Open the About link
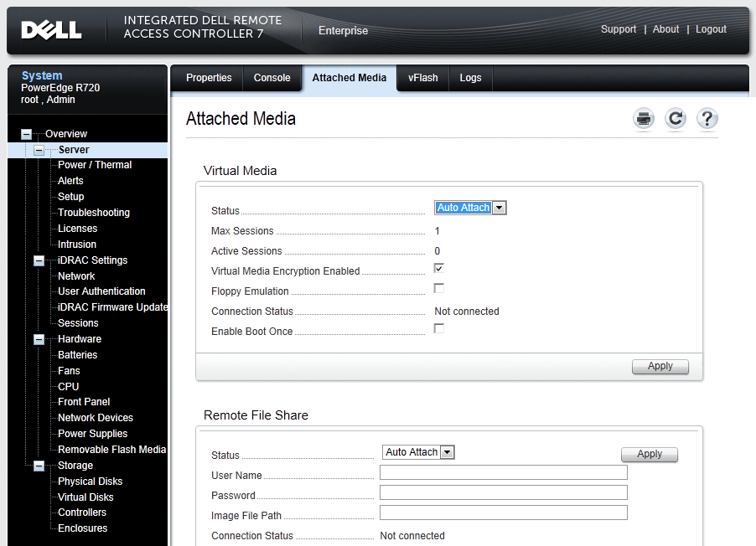The height and width of the screenshot is (546, 756). pos(665,29)
